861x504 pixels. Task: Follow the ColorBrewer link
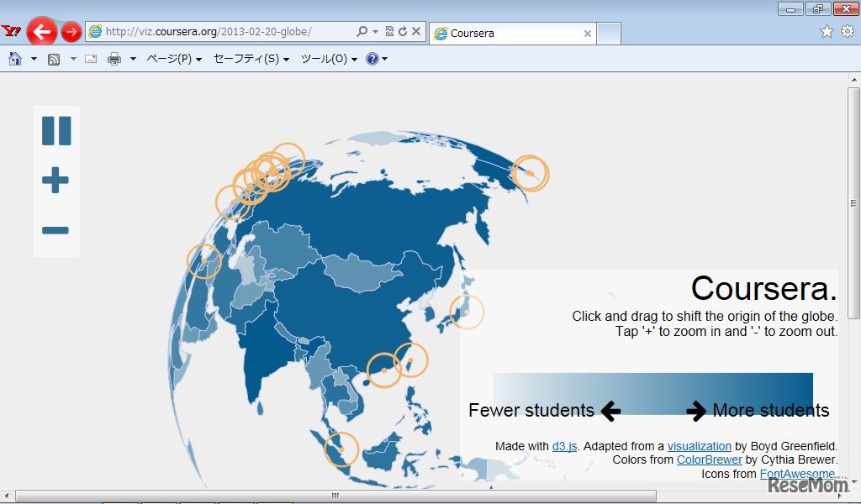(709, 459)
